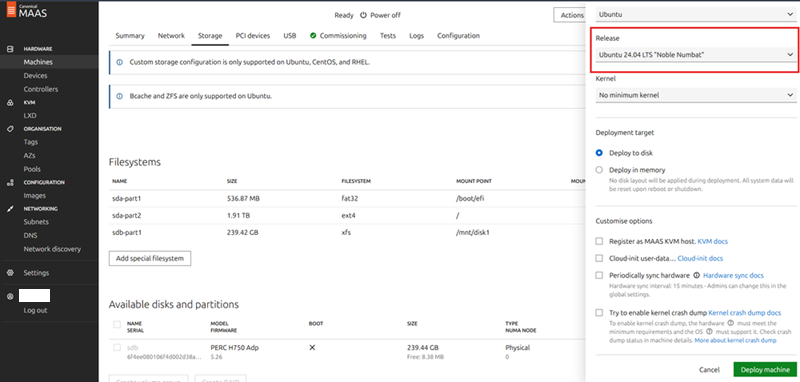The width and height of the screenshot is (800, 382).
Task: Open AZs in the sidebar
Action: pyautogui.click(x=29, y=156)
